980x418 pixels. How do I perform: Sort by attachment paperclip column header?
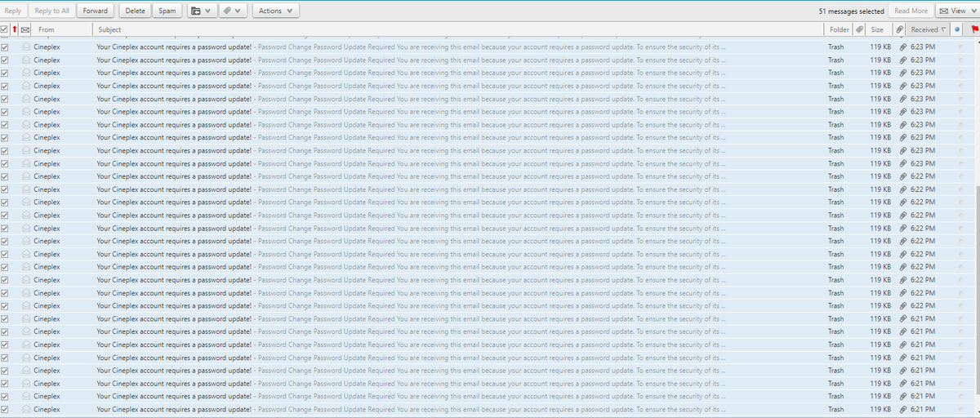point(899,29)
